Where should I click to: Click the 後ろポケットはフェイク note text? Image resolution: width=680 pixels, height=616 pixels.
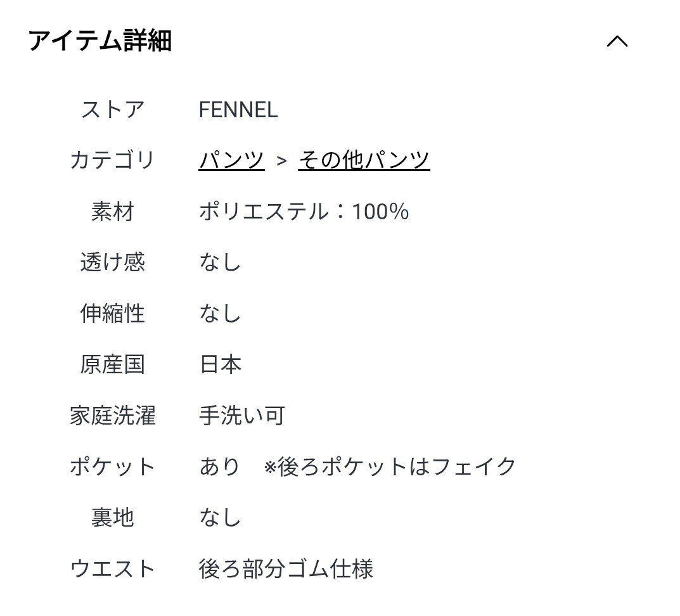[390, 467]
